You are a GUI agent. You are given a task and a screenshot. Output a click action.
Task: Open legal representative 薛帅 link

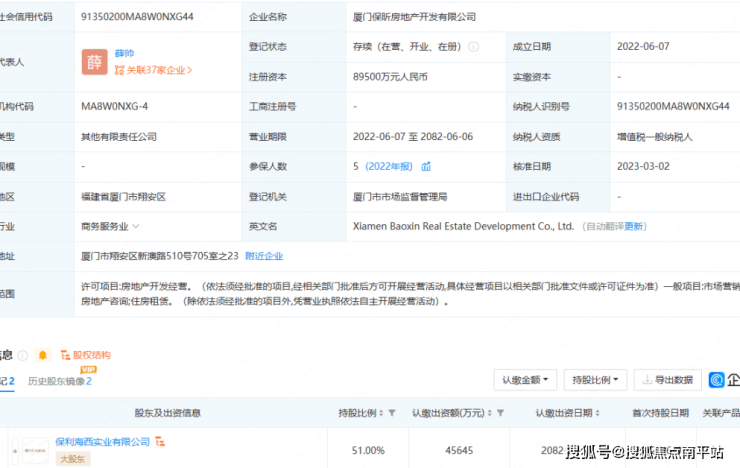point(124,54)
